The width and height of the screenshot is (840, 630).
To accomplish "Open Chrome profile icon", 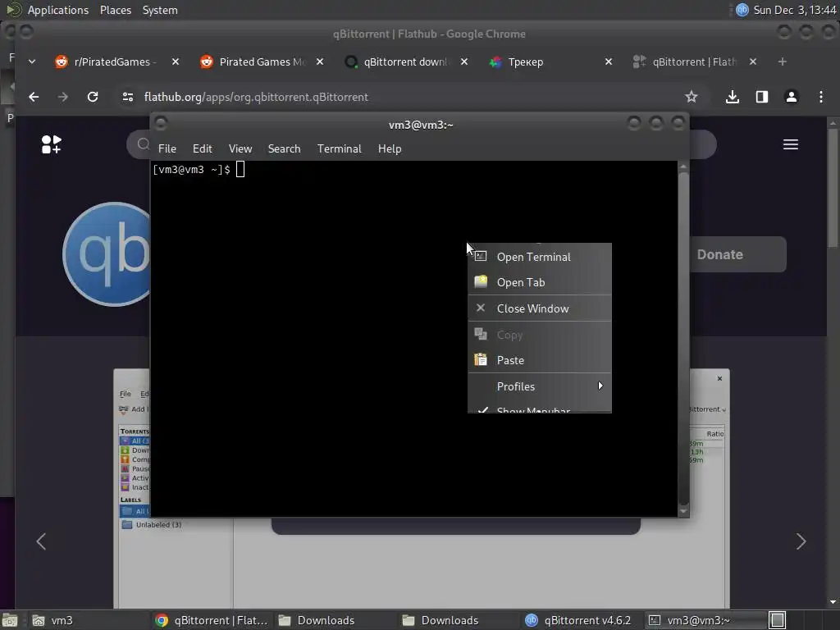I will [792, 97].
